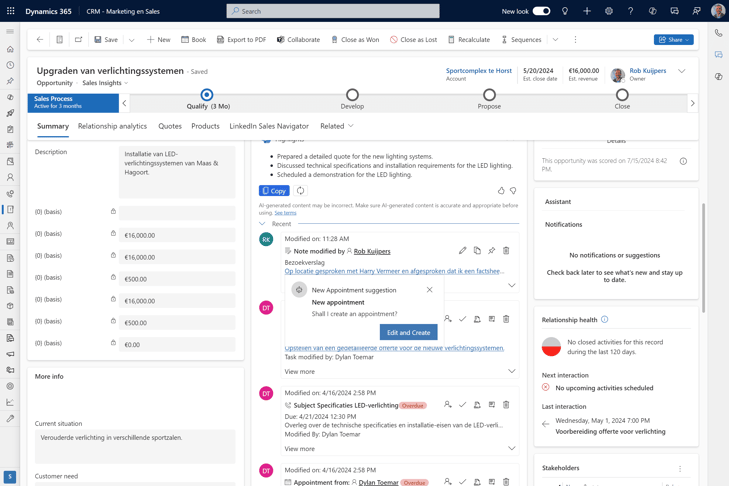729x486 pixels.
Task: Click the Copy button
Action: [x=274, y=191]
